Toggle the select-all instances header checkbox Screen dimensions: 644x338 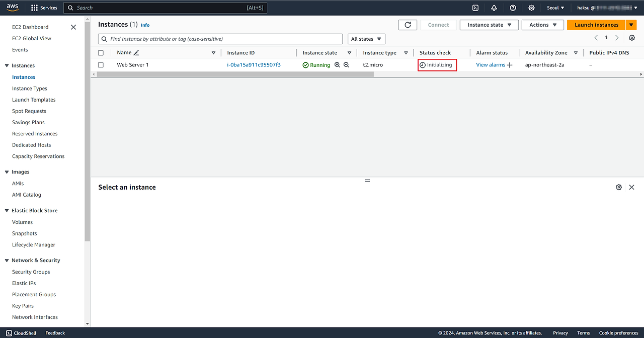(101, 53)
